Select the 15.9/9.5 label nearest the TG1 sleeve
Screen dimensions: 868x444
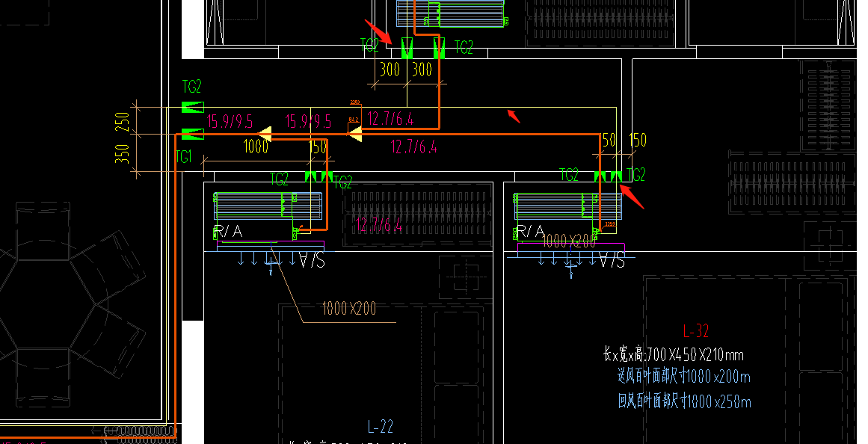click(x=230, y=121)
